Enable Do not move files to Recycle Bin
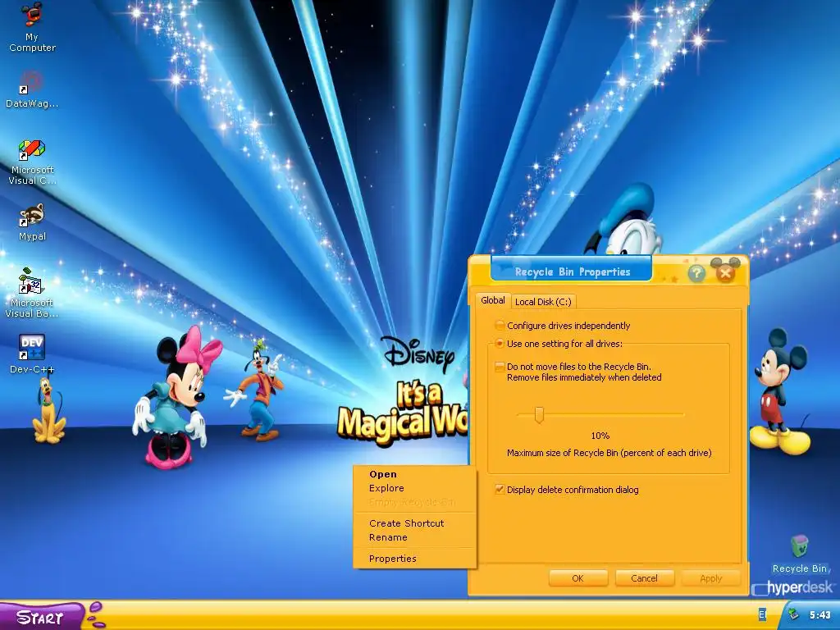Image resolution: width=840 pixels, height=630 pixels. point(500,367)
